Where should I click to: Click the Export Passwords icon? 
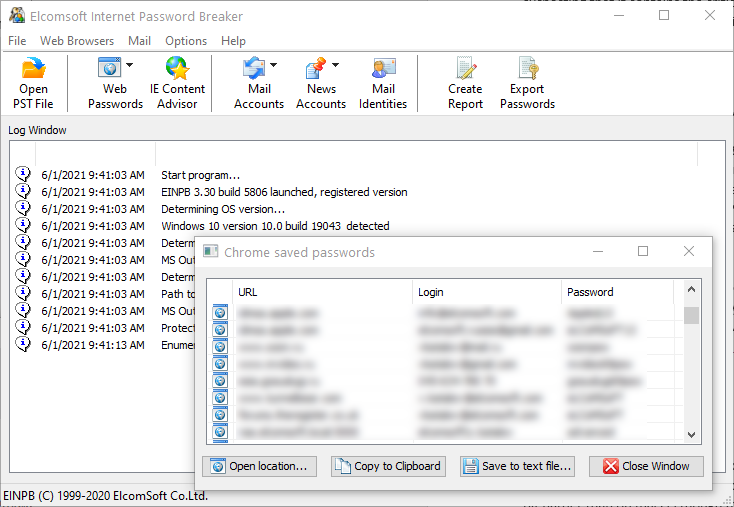(x=528, y=68)
